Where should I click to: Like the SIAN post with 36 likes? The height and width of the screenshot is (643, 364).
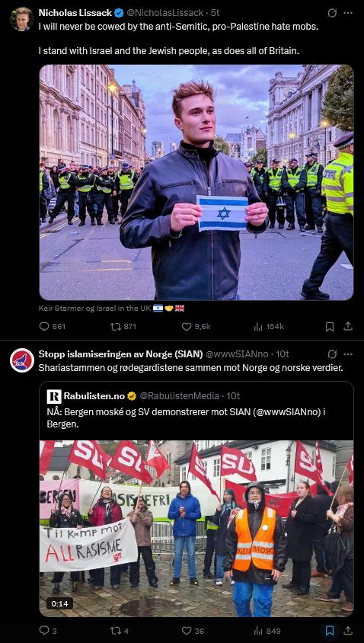(x=192, y=631)
